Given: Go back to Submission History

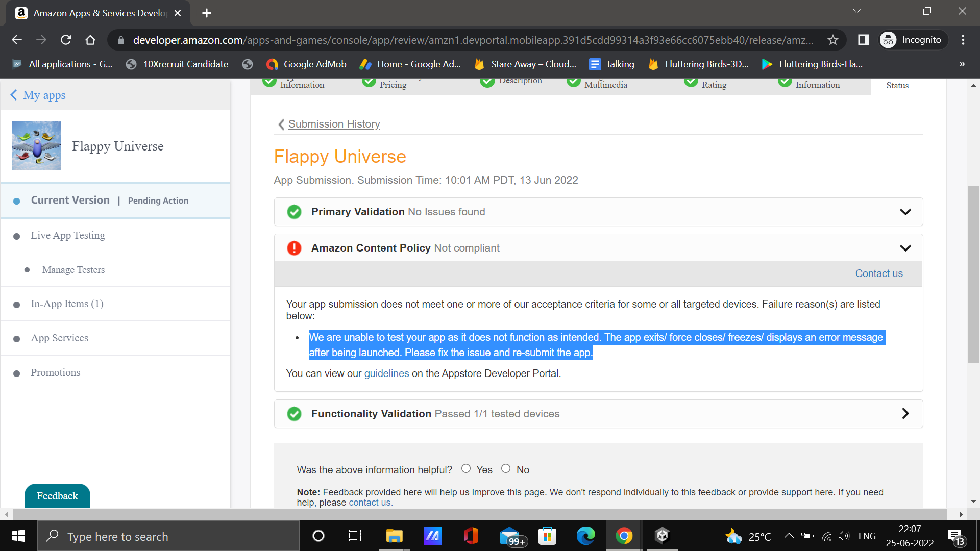Looking at the screenshot, I should [x=334, y=124].
